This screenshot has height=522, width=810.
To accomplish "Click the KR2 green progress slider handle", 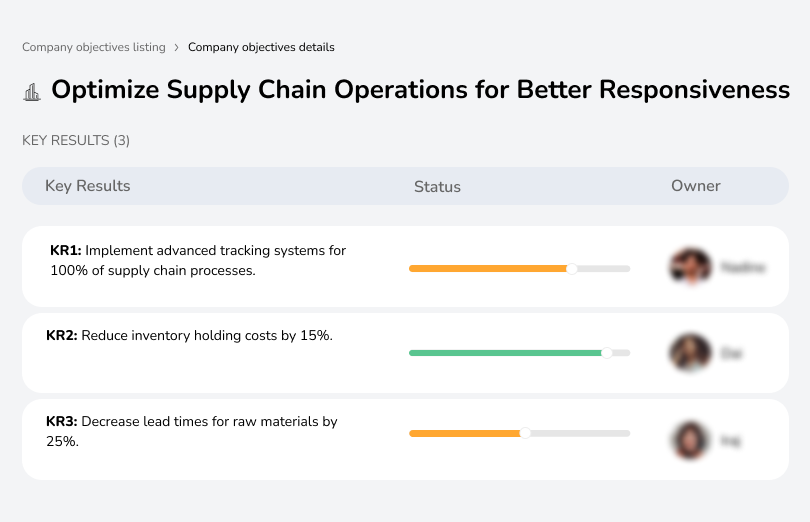I will (x=606, y=353).
